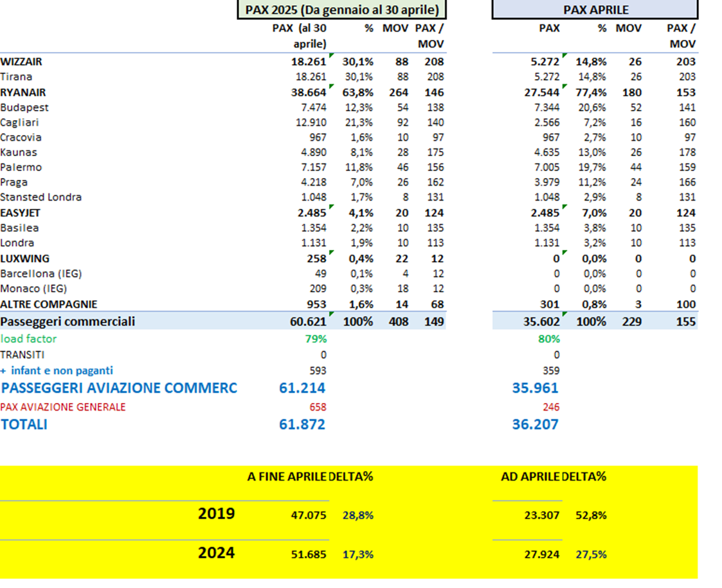
Task: Click the EASYJET row label
Action: pos(21,213)
